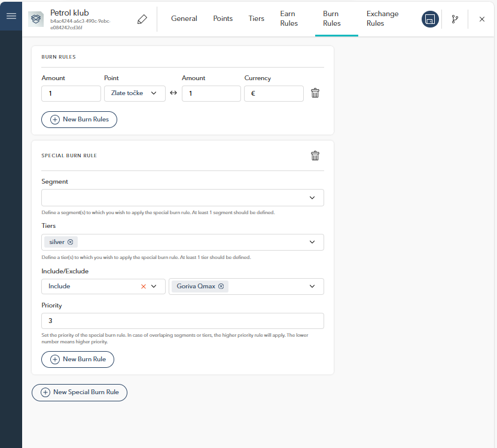Image resolution: width=497 pixels, height=448 pixels.
Task: Open the Zlate točke point dropdown
Action: [x=135, y=93]
